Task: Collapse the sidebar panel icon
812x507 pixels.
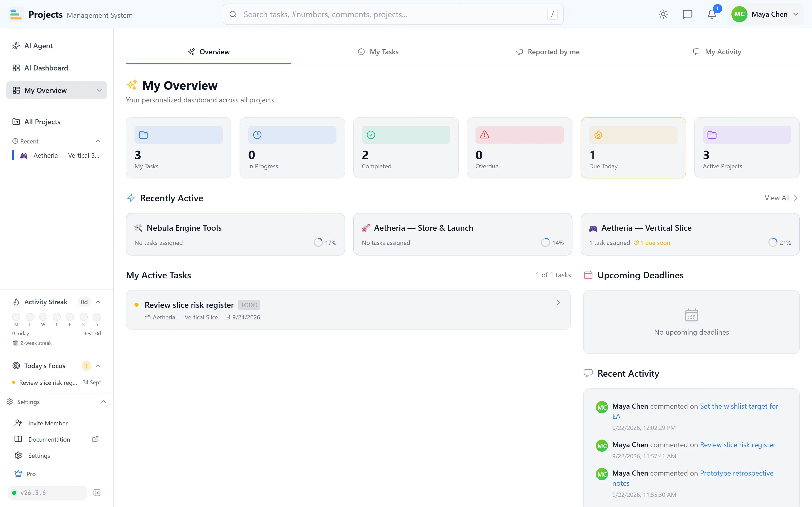Action: click(x=97, y=493)
